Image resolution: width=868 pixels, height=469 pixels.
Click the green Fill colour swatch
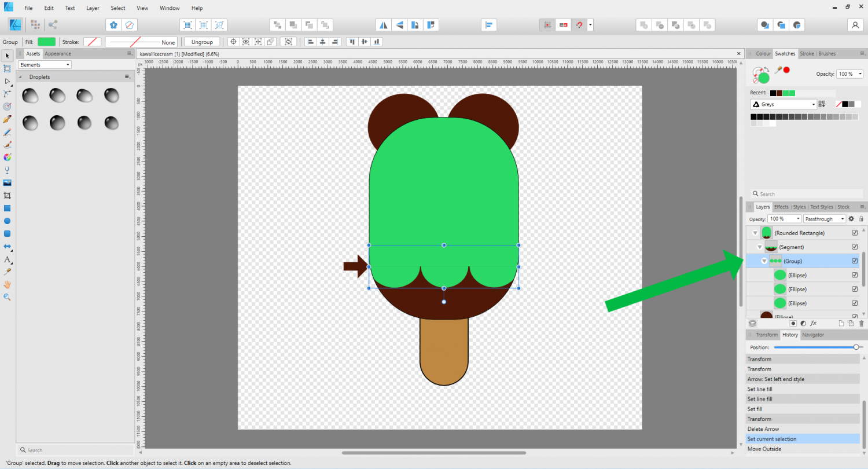(x=46, y=42)
